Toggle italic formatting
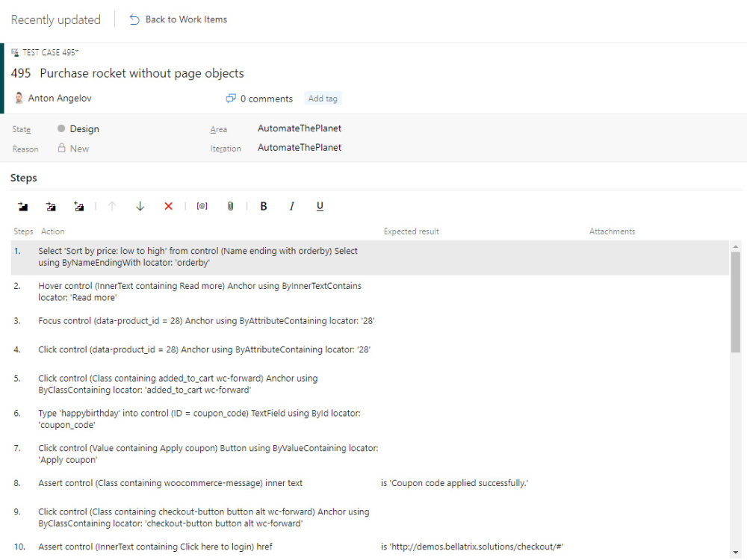This screenshot has width=747, height=560. (x=291, y=206)
